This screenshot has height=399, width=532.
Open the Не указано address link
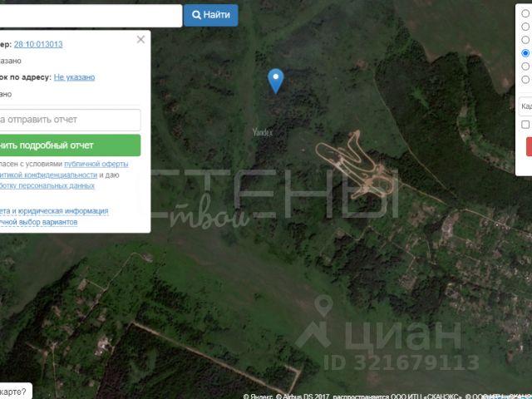coord(74,77)
